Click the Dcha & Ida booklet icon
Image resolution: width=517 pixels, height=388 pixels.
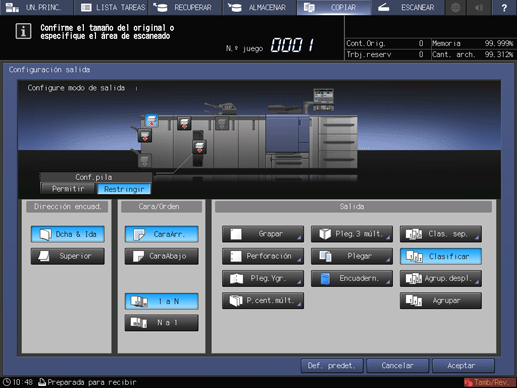tap(45, 234)
